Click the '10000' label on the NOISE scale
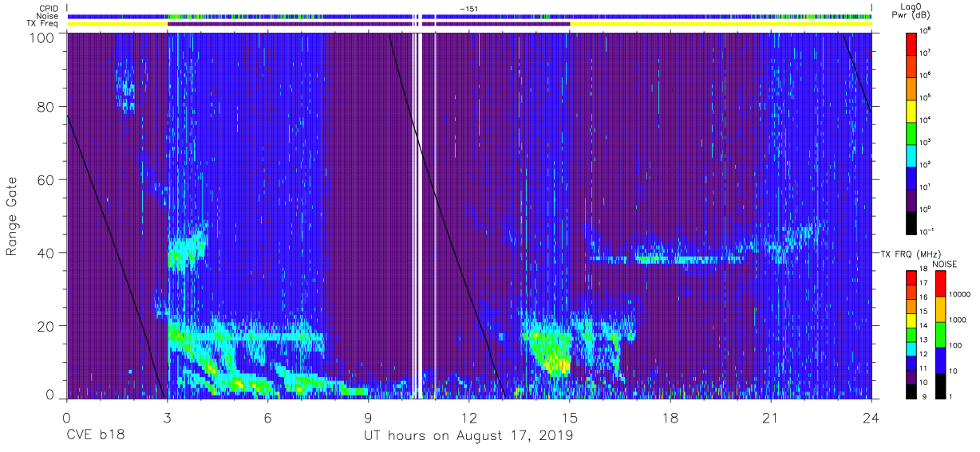 tap(959, 295)
